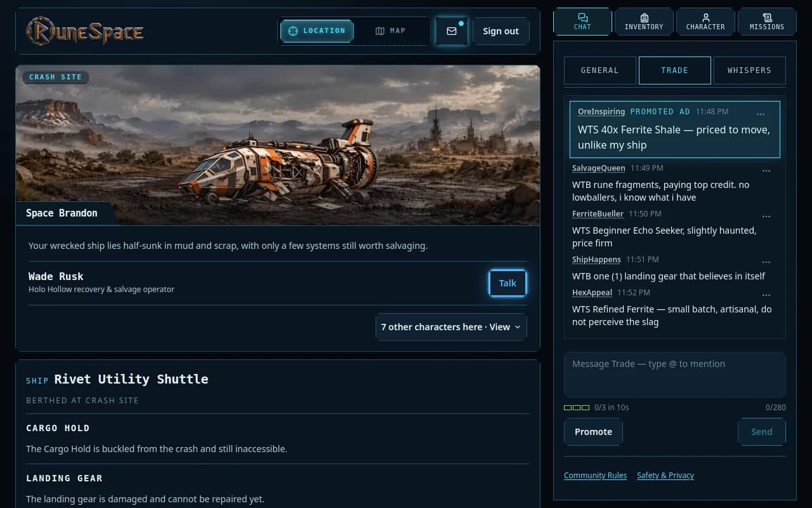Switch to Location view
The width and height of the screenshot is (812, 508).
[317, 30]
